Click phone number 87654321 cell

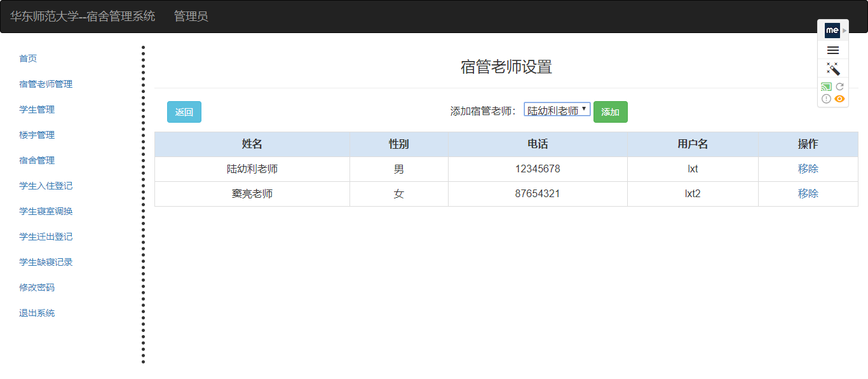click(538, 194)
